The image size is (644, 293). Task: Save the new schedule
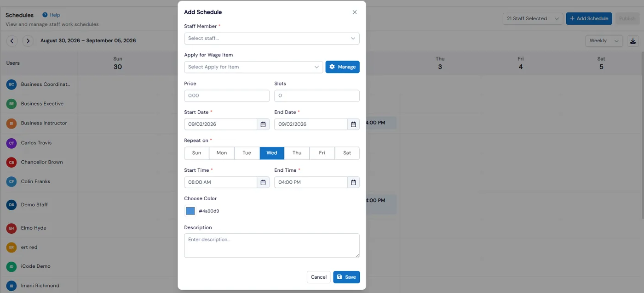346,277
